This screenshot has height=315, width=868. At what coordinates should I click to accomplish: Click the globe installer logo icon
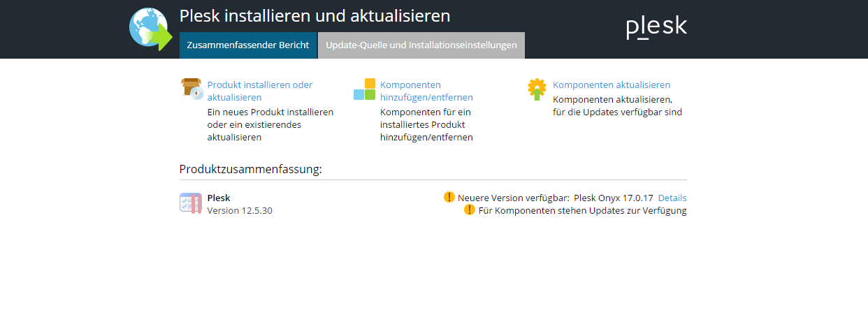point(150,29)
